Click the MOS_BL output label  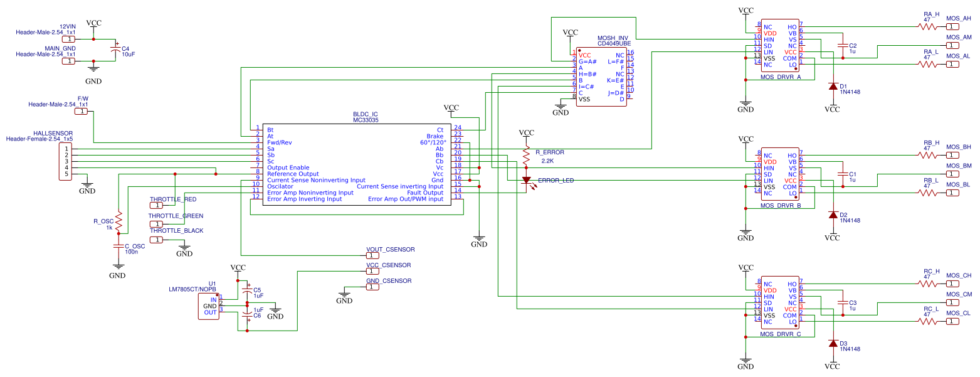pyautogui.click(x=958, y=185)
